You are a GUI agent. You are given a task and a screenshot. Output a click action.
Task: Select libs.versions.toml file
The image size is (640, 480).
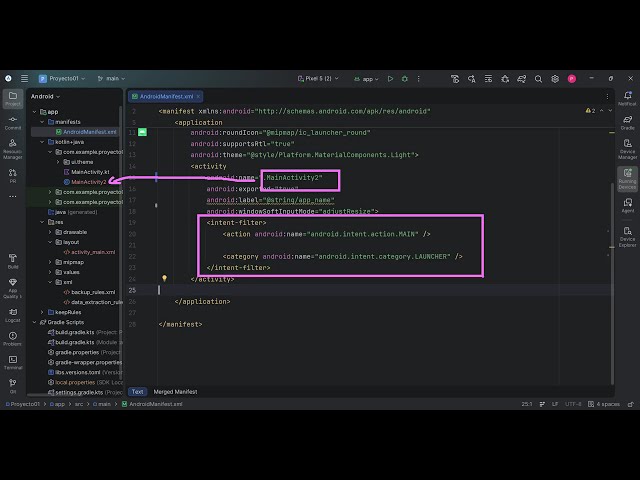[74, 372]
